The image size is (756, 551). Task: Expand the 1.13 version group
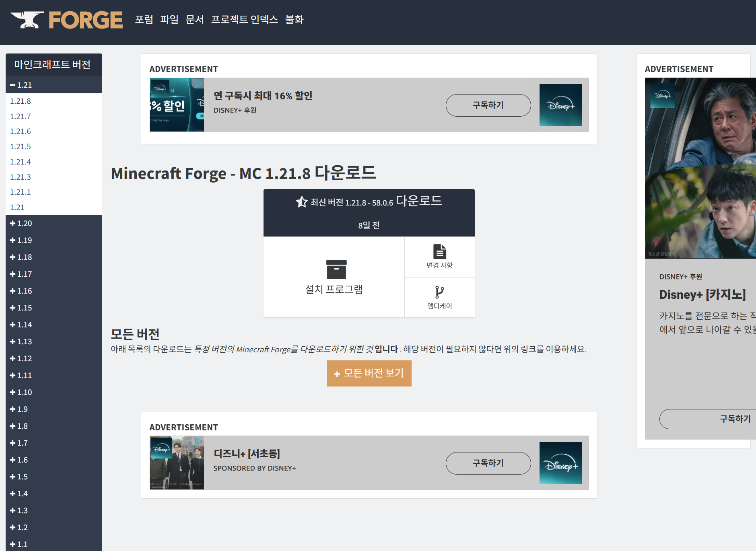(x=54, y=341)
